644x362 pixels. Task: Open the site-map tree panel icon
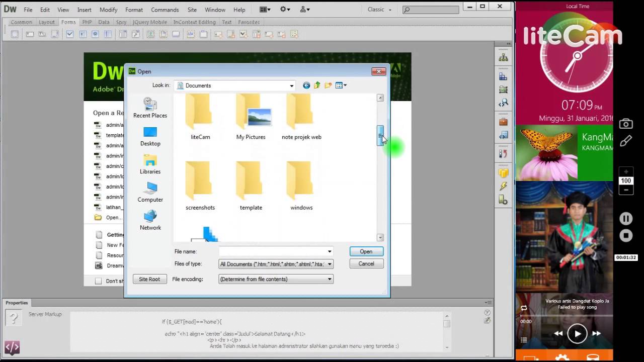pyautogui.click(x=503, y=58)
